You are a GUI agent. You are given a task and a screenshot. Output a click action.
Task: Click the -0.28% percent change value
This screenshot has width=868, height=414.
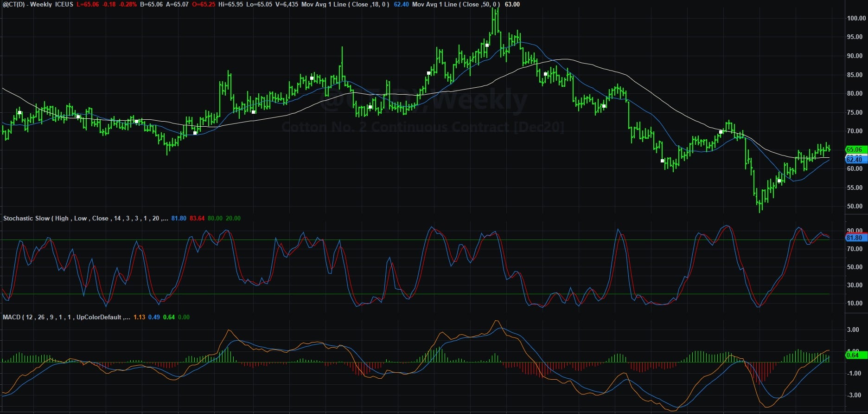(128, 4)
